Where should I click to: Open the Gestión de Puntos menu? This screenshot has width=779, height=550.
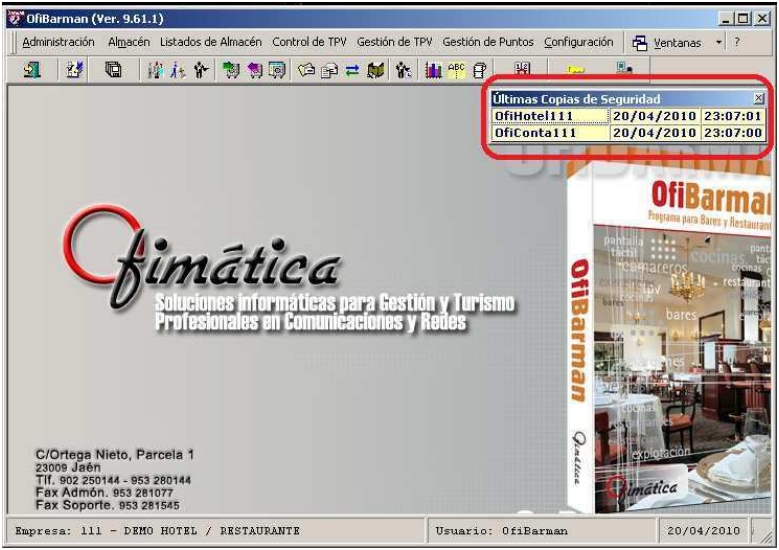click(488, 42)
